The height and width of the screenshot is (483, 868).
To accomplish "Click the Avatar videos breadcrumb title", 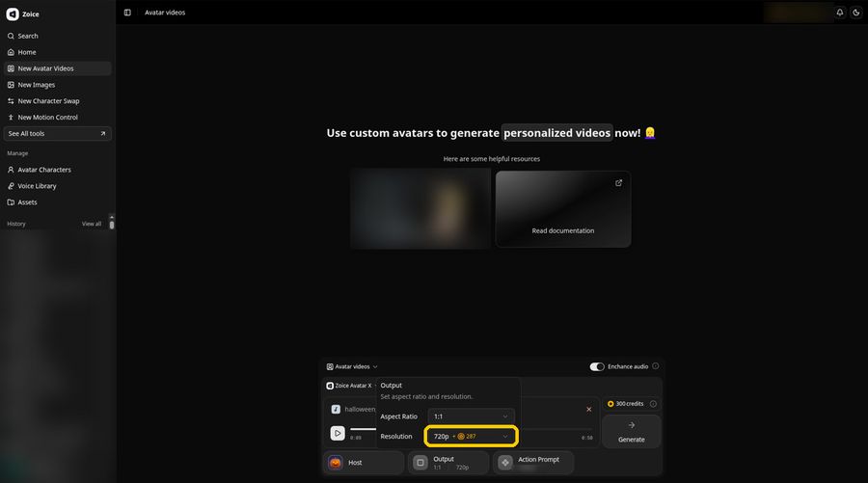I will tap(165, 13).
